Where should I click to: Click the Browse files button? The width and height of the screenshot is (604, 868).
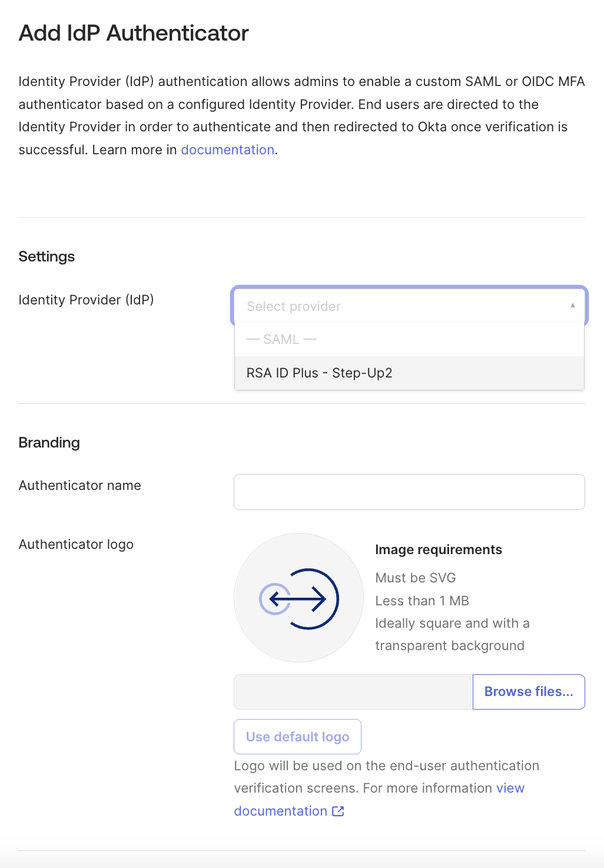click(529, 692)
